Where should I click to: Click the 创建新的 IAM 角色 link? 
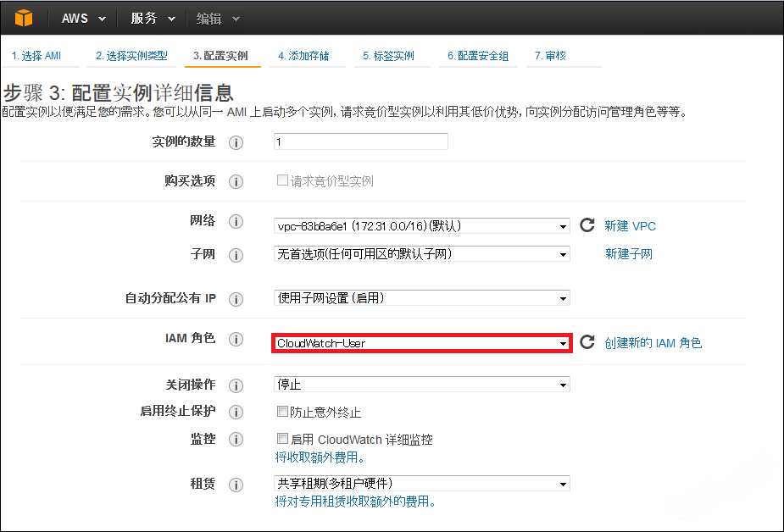(x=653, y=343)
